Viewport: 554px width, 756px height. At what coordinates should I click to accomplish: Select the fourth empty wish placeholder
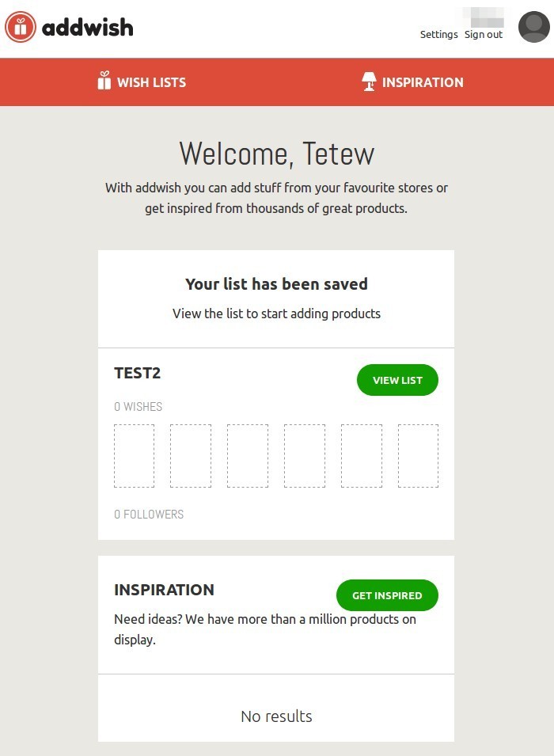[305, 456]
